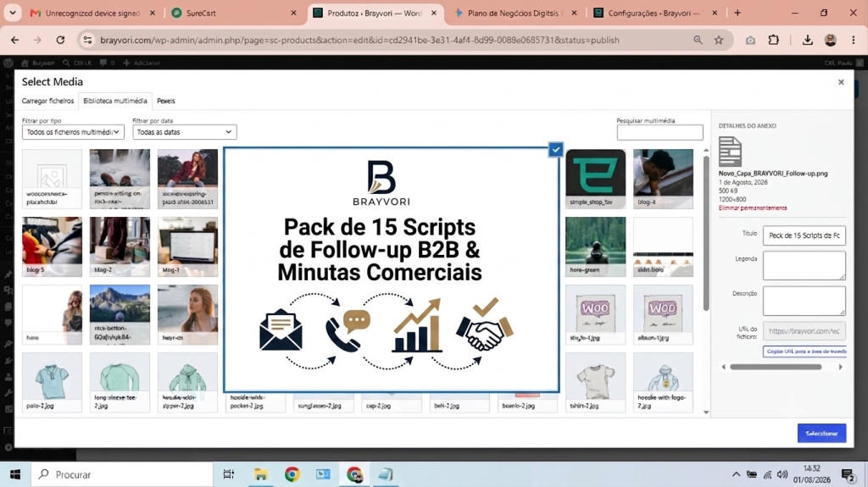Open the Biblioteca multimédia tab
The width and height of the screenshot is (868, 487).
pyautogui.click(x=115, y=101)
